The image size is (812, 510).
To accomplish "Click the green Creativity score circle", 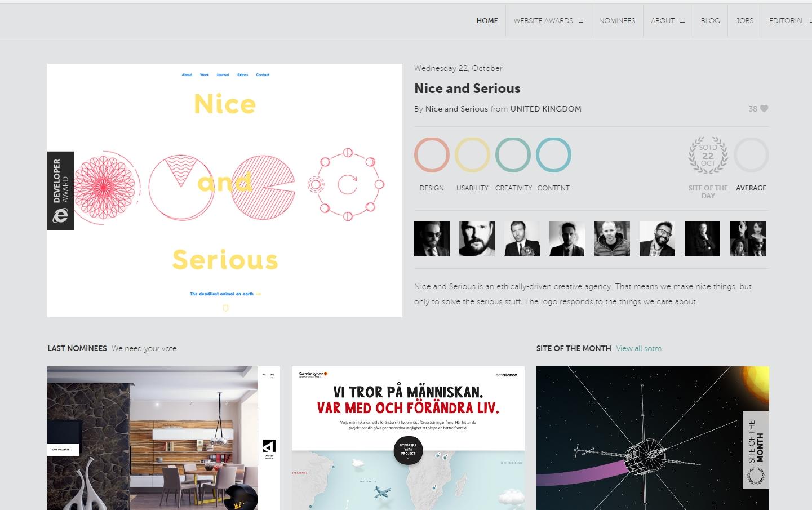I will point(513,155).
